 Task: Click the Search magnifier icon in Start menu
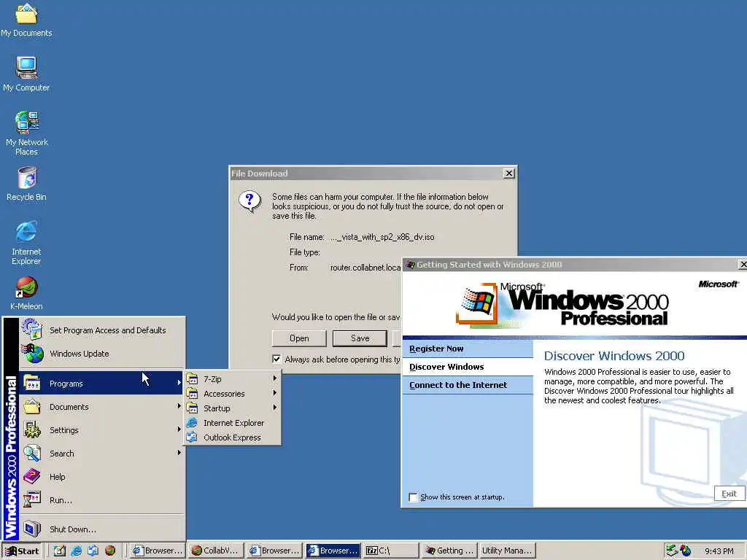32,454
